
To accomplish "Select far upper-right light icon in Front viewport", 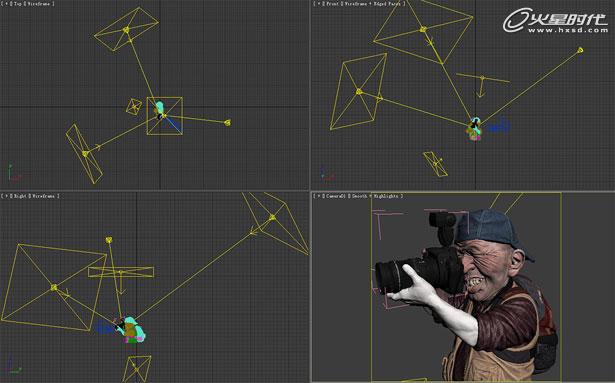I will (x=580, y=50).
